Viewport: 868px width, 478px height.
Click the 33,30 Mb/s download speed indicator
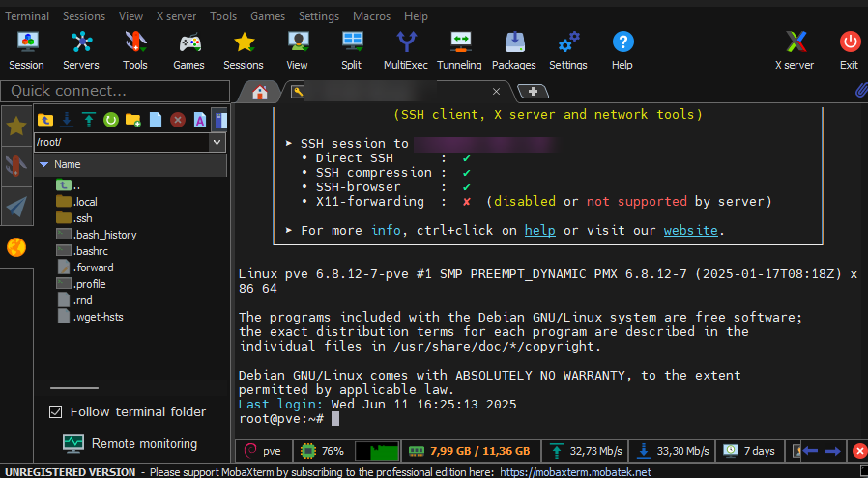[674, 452]
